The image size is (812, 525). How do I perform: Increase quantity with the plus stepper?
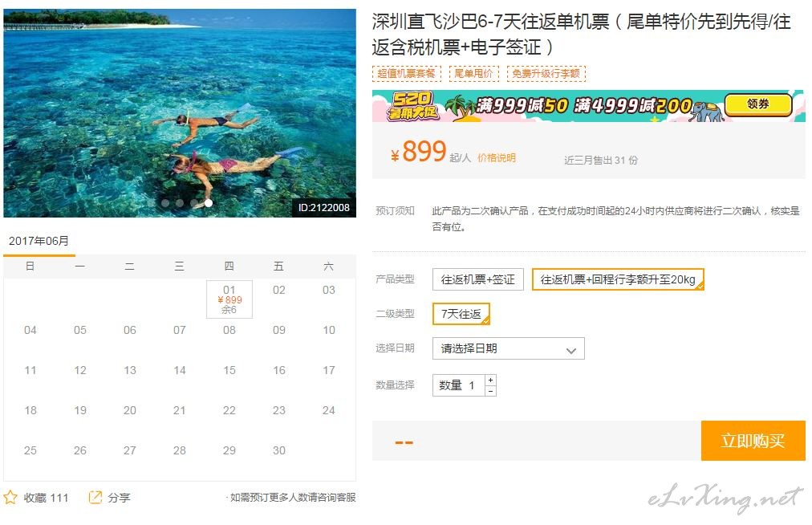[490, 380]
